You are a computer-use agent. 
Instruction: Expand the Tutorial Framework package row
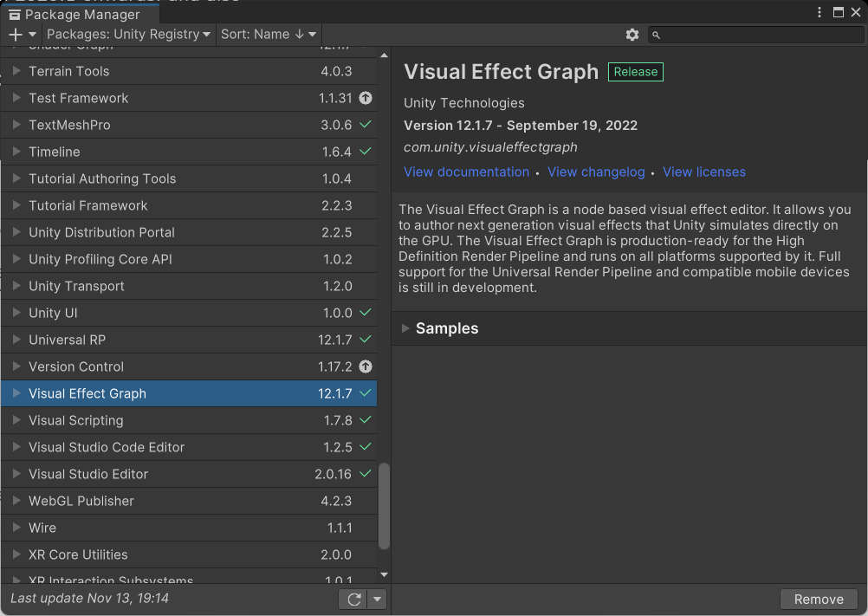(16, 205)
